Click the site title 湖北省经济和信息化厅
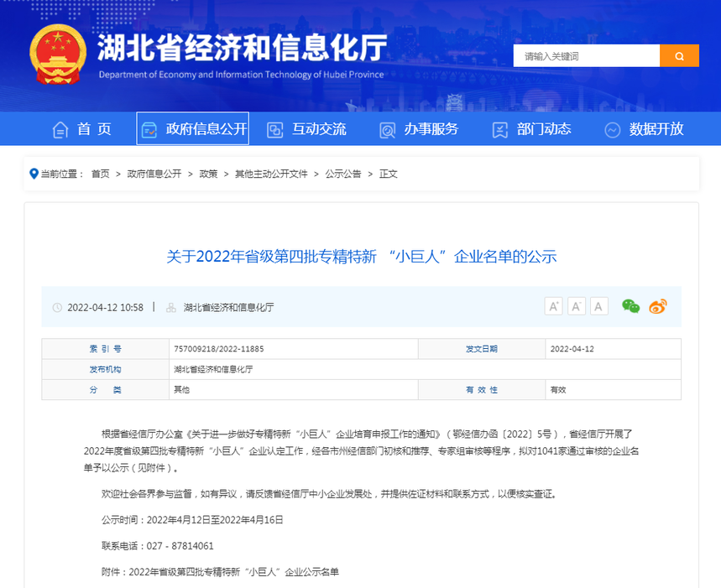 (243, 48)
